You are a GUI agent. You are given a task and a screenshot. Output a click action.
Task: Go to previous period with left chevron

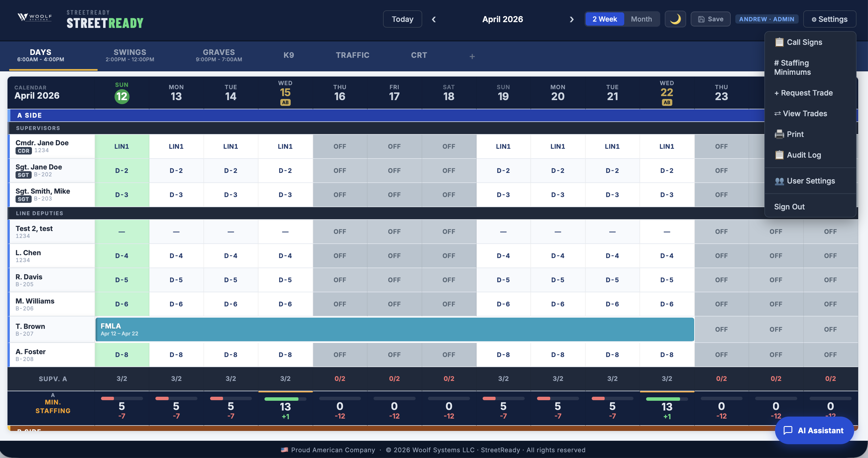434,20
